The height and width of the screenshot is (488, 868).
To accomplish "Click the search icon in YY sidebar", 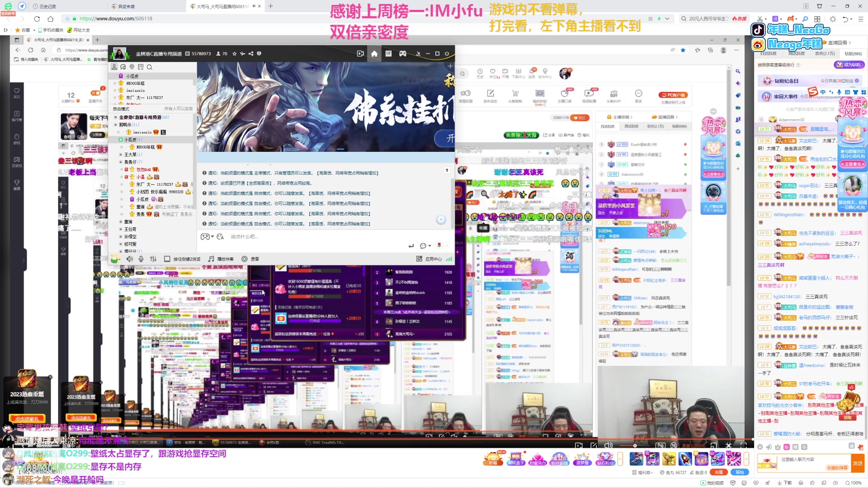I will [x=150, y=67].
